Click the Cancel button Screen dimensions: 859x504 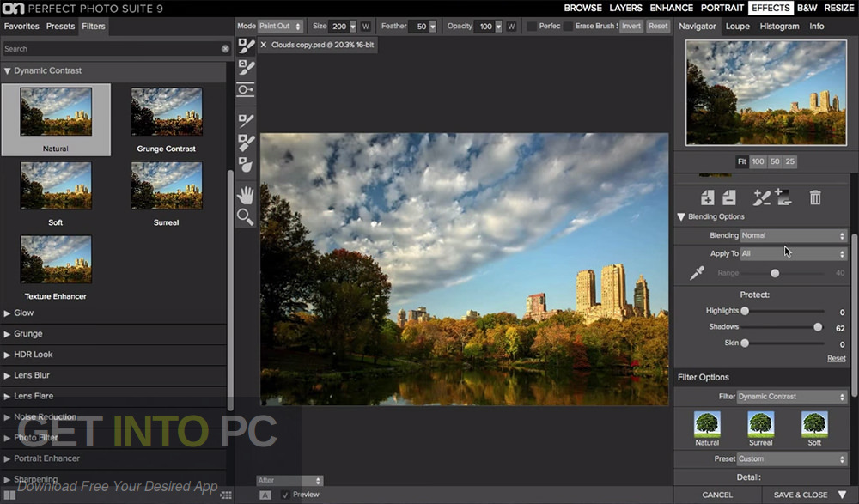tap(717, 495)
